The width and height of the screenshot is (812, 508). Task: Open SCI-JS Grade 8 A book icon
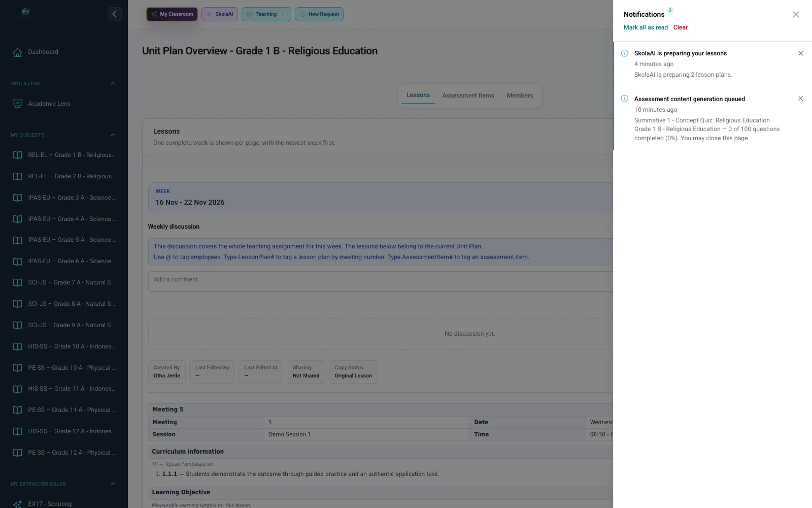pyautogui.click(x=17, y=304)
